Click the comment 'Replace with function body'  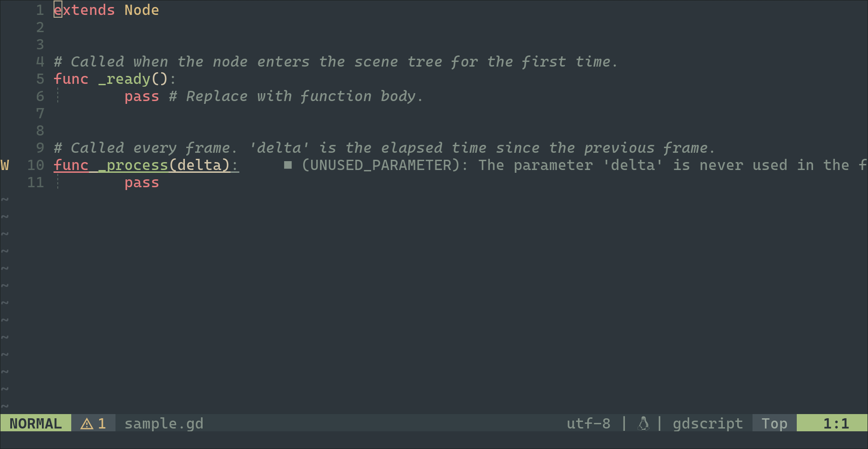coord(296,96)
